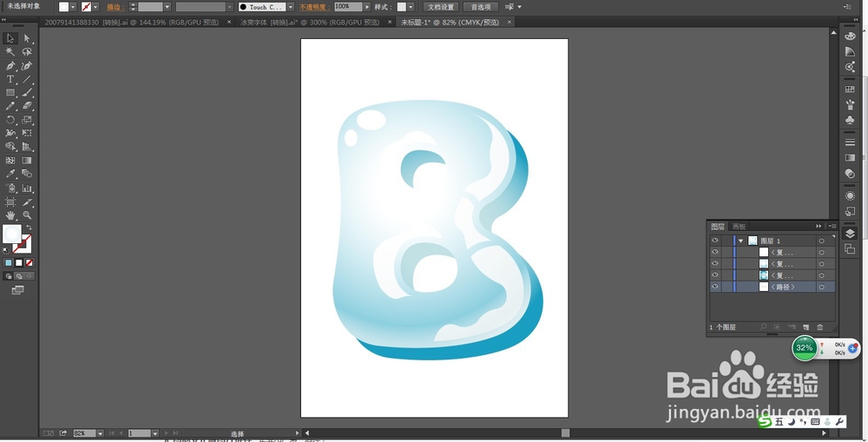The width and height of the screenshot is (868, 442).
Task: Select the Magic Wand tool
Action: 10,51
